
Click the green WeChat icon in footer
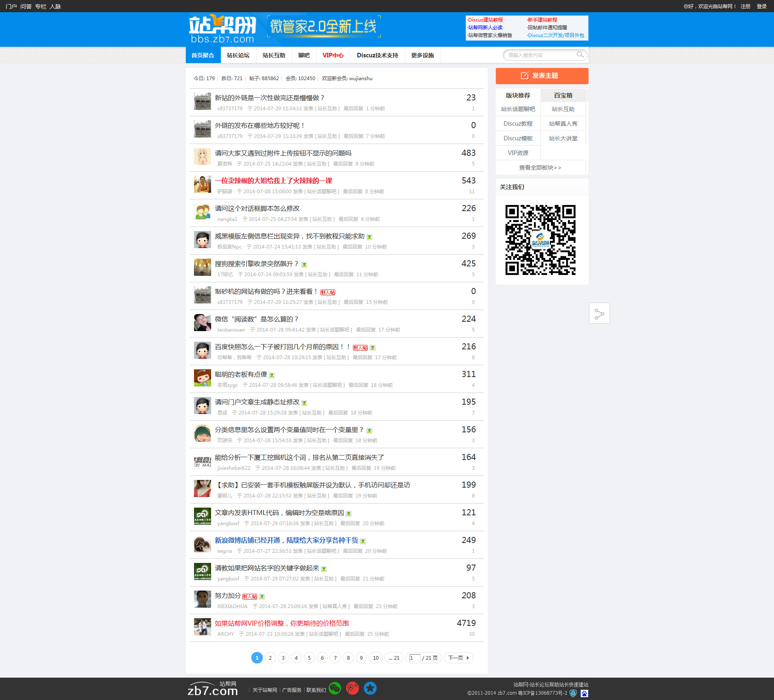335,688
